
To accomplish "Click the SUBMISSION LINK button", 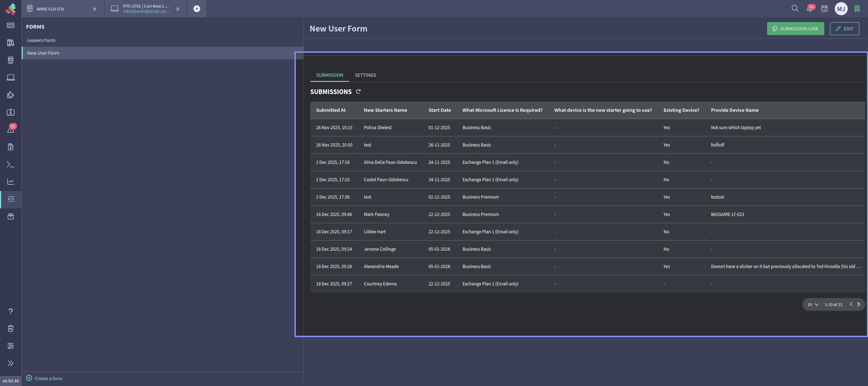I will click(x=795, y=29).
